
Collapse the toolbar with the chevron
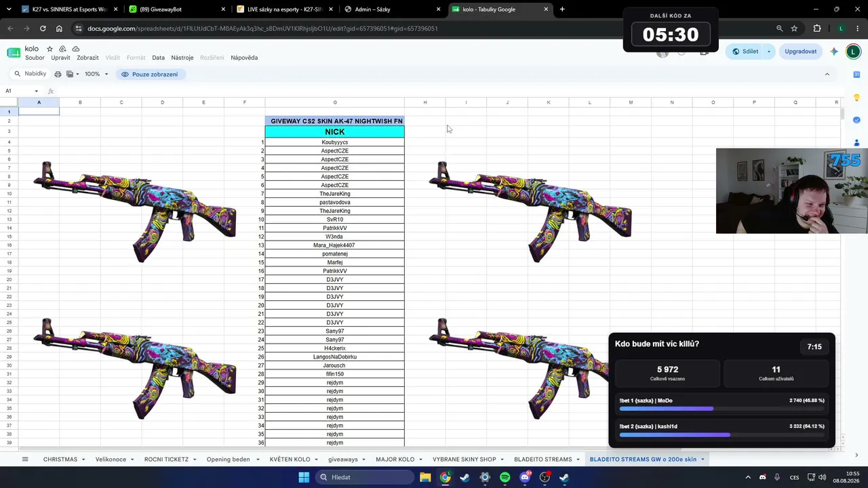click(827, 74)
